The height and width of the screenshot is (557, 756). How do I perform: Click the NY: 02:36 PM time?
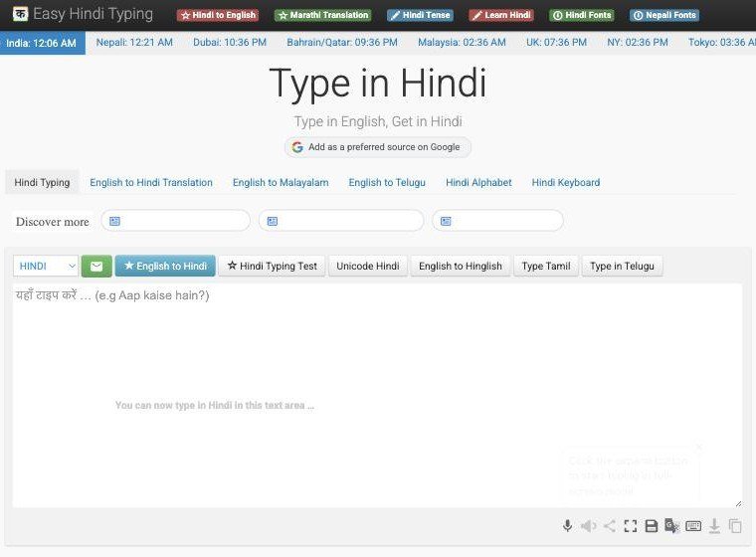pos(638,43)
